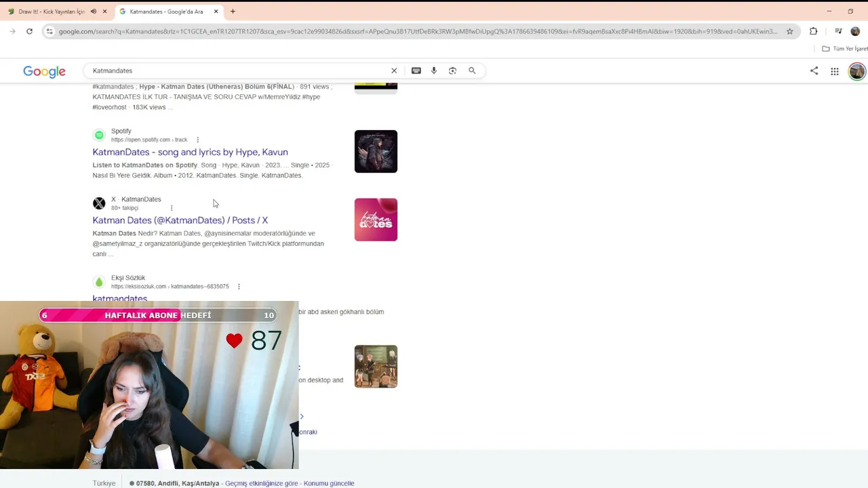This screenshot has height=488, width=868.
Task: Open more options for the X result
Action: click(172, 208)
